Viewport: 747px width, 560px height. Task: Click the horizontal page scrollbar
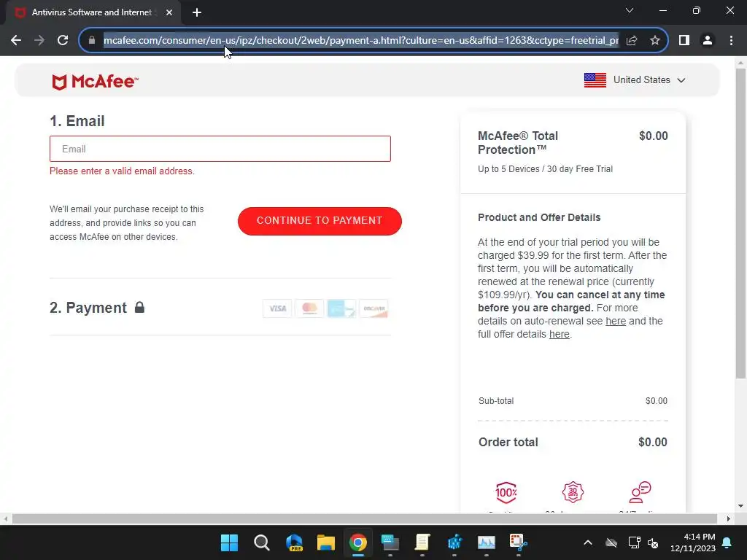point(365,518)
